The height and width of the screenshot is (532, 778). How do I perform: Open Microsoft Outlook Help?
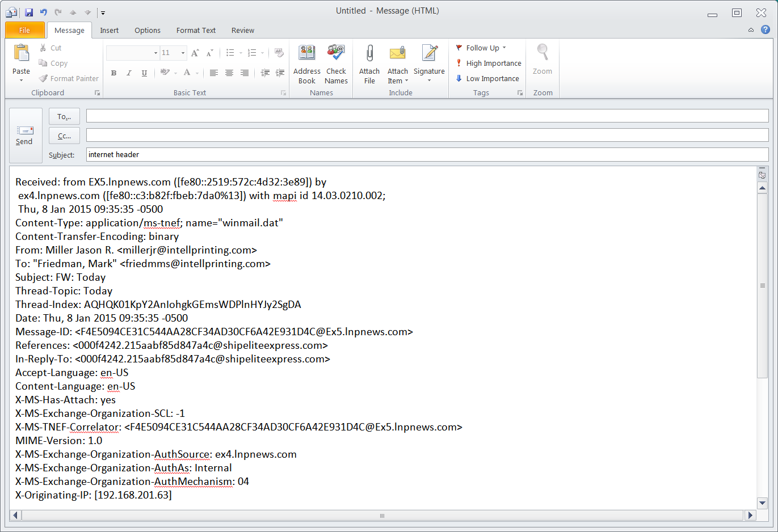pyautogui.click(x=766, y=30)
